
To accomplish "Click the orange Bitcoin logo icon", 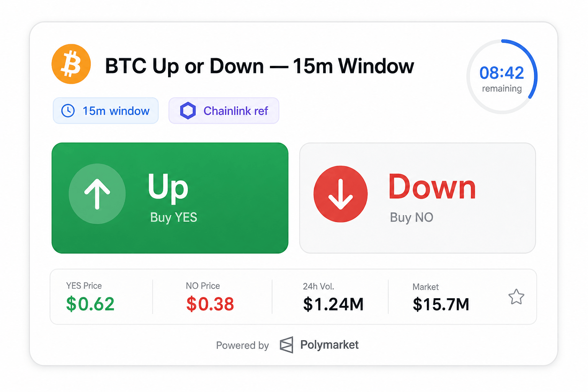I will pyautogui.click(x=71, y=64).
